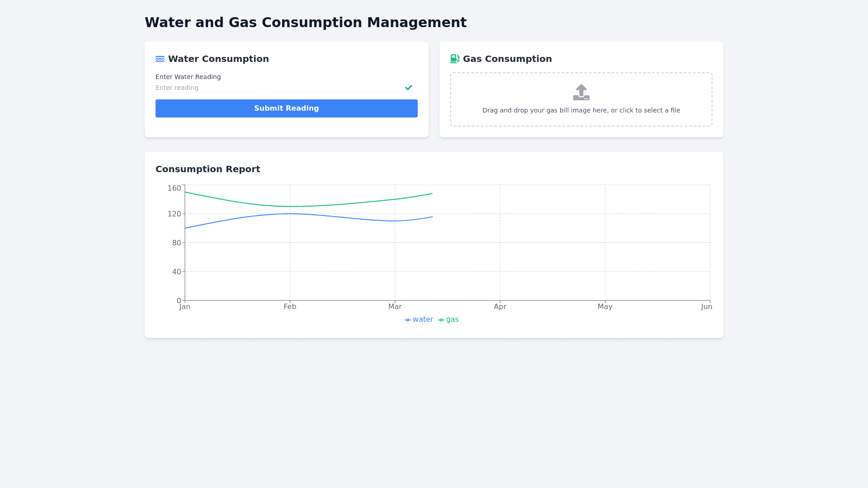This screenshot has width=868, height=488.
Task: Click the upload arrow icon
Action: pos(581,92)
